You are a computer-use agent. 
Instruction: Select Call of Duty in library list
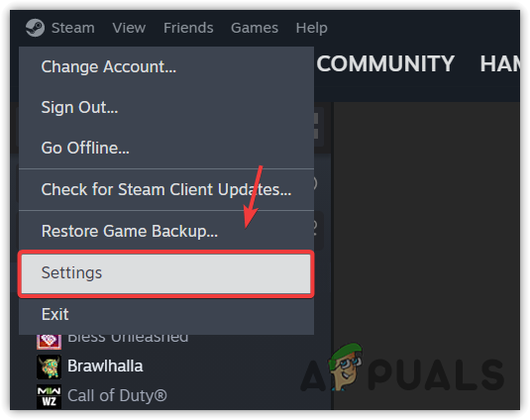tap(117, 395)
